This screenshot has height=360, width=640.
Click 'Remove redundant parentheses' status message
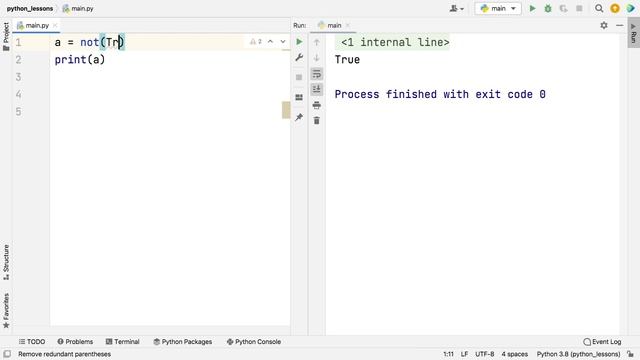64,354
